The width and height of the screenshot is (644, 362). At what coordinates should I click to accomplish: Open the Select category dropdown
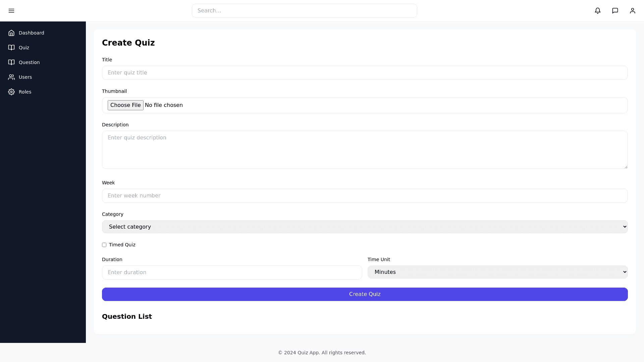365,227
